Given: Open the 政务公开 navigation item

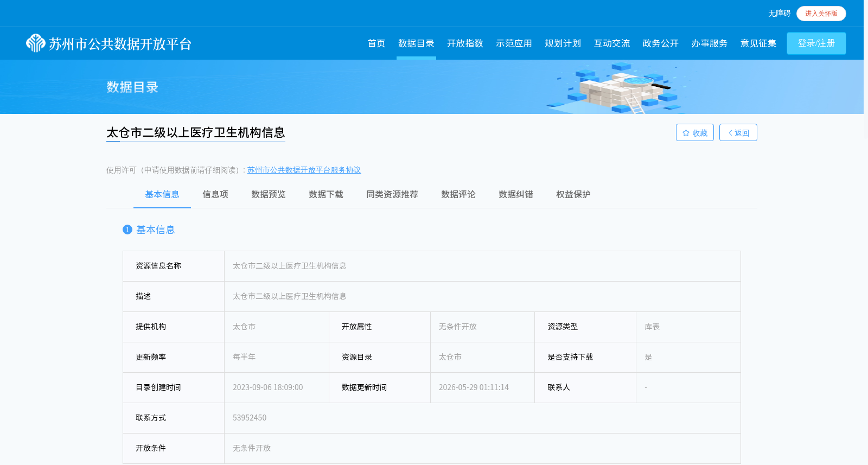Looking at the screenshot, I should point(660,43).
